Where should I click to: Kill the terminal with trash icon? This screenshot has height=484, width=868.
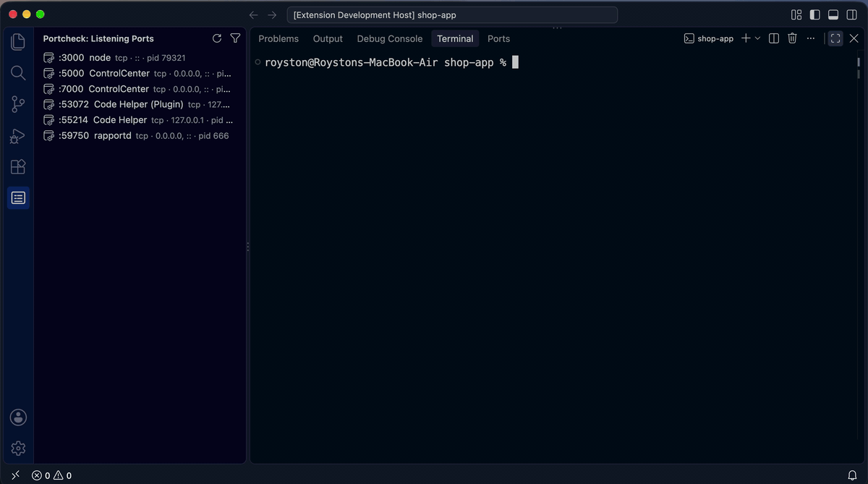pyautogui.click(x=792, y=38)
